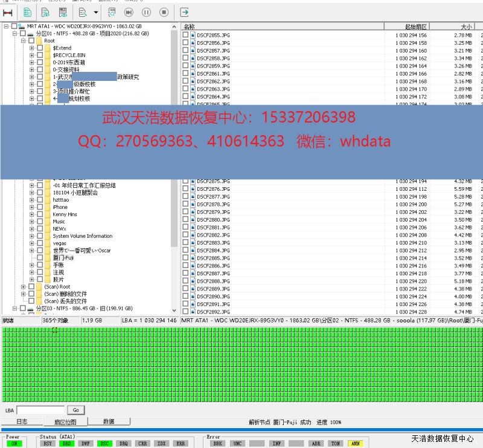Open dropdown arrow next to edit-document icon
Viewport: 483px width, 448px height.
pos(96,12)
